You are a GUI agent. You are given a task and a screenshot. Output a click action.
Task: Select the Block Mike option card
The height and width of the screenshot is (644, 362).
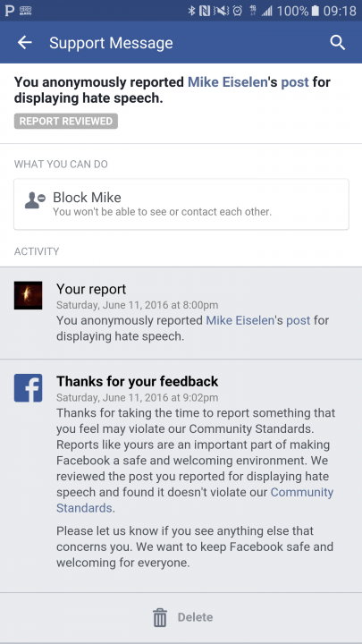click(x=181, y=204)
